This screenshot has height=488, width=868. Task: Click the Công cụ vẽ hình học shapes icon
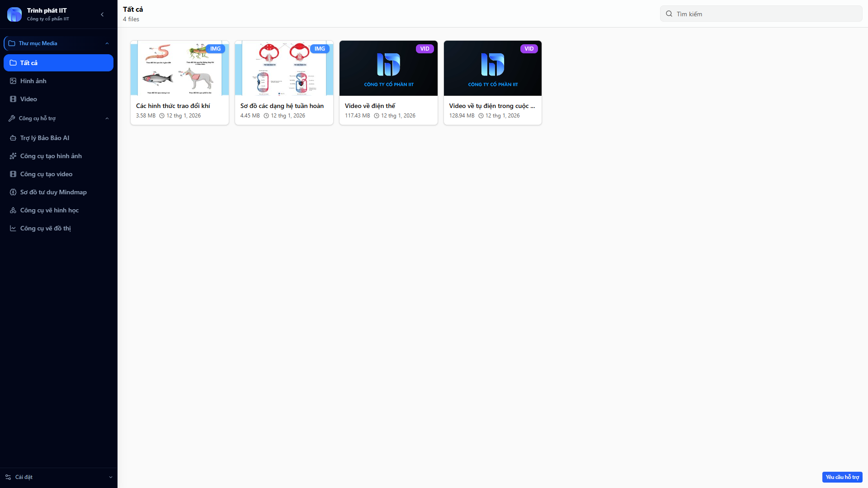(x=13, y=210)
